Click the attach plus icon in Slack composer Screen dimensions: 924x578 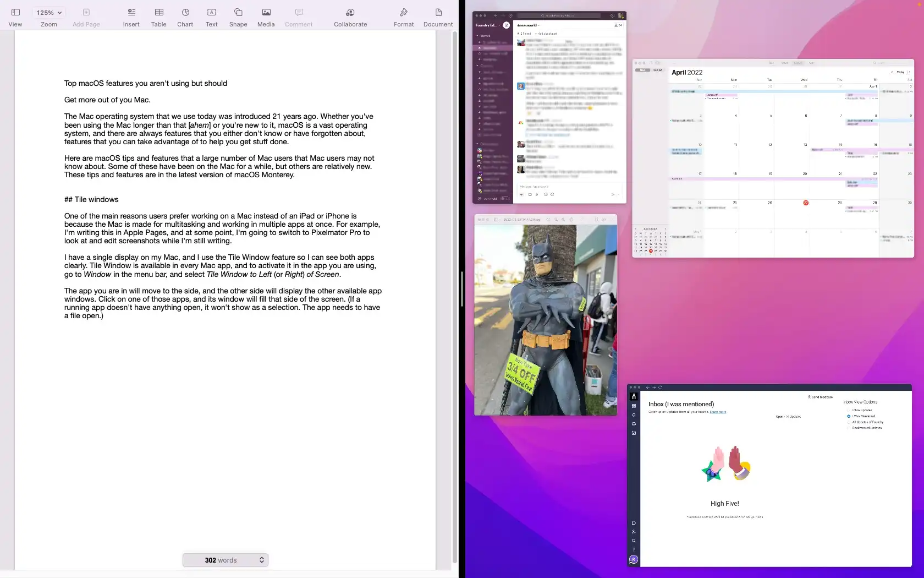click(x=522, y=194)
